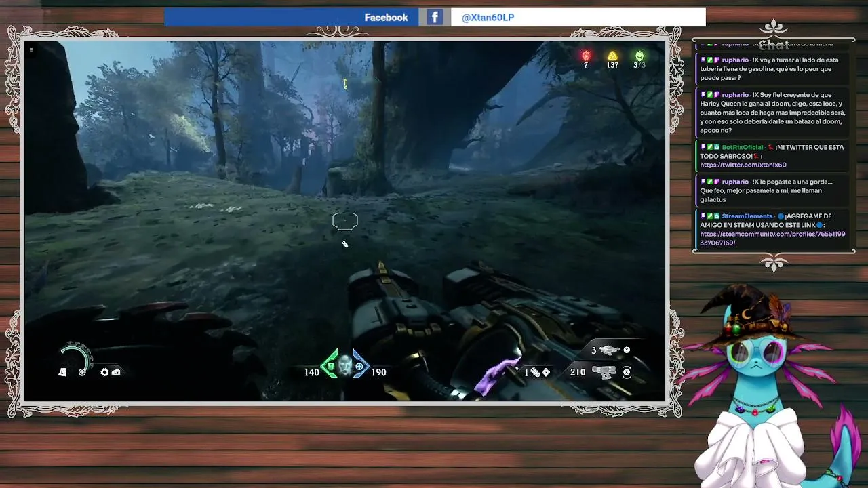The width and height of the screenshot is (868, 488).
Task: Click the 'MI TWITTER QUE ESTA TODO SABROSO' text
Action: (x=772, y=152)
